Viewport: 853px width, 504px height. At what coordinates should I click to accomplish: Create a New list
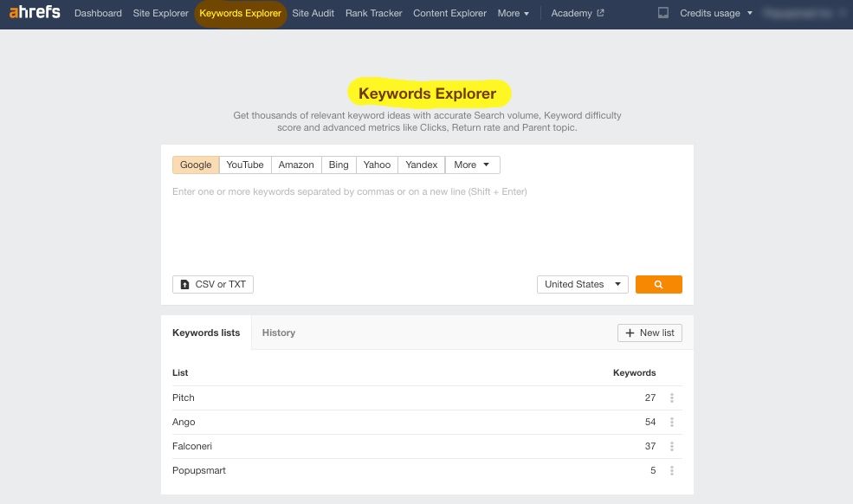pyautogui.click(x=649, y=333)
